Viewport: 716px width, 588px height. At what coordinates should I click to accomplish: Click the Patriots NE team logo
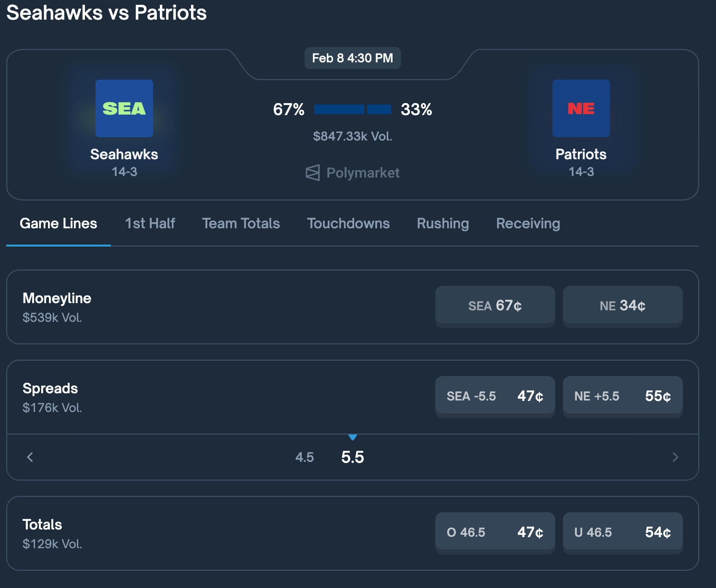click(581, 108)
